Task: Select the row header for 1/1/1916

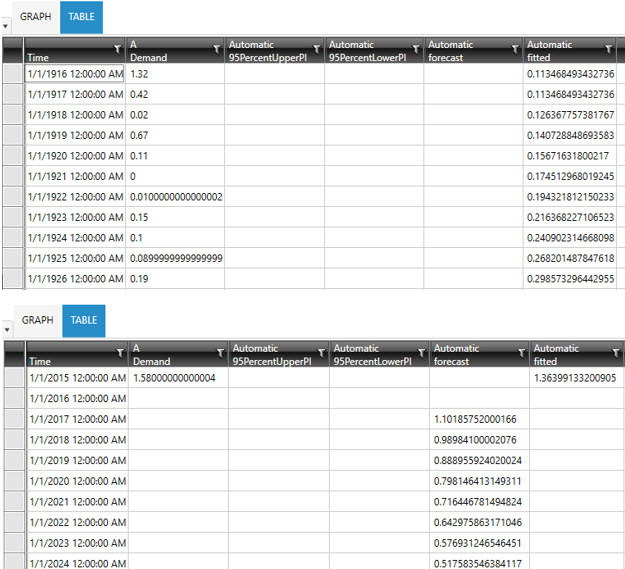Action: (12, 74)
